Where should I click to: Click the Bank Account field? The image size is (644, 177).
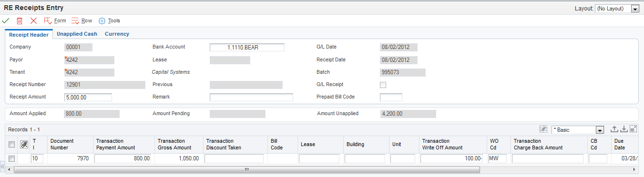pos(247,47)
